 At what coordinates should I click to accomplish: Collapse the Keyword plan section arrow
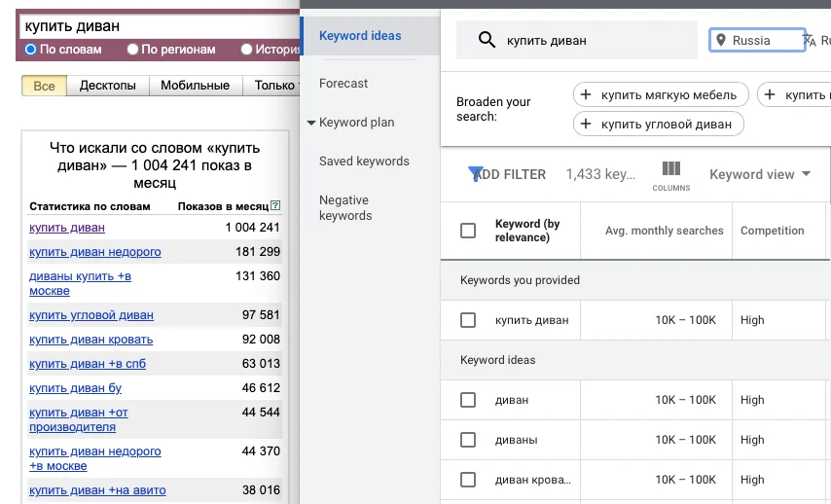[311, 123]
